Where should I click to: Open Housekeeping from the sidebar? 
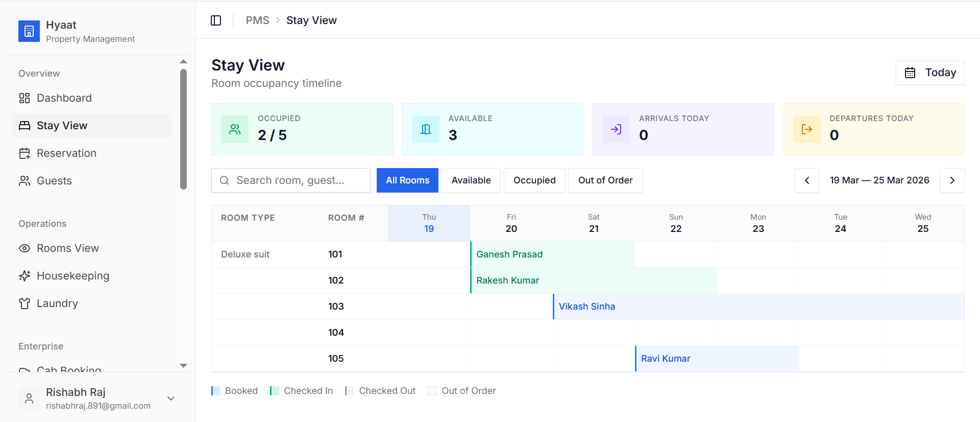(92, 276)
